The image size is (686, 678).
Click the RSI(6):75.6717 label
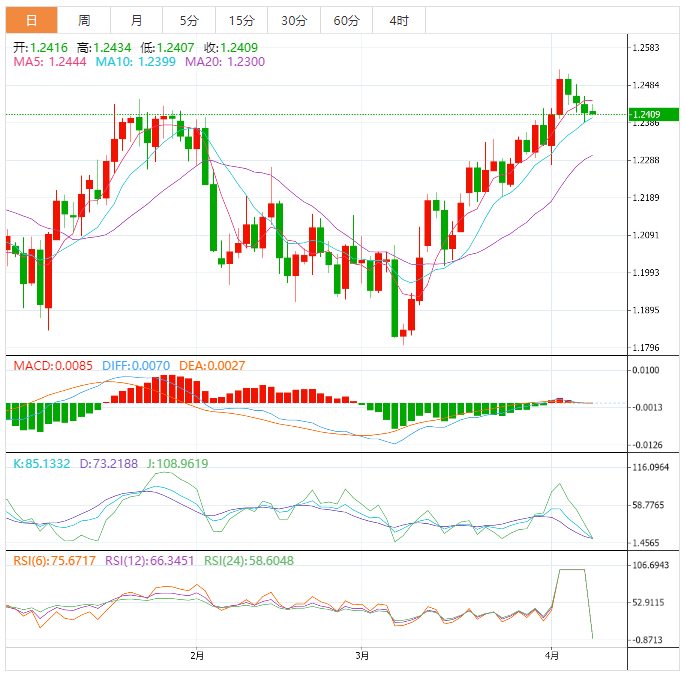click(x=54, y=561)
